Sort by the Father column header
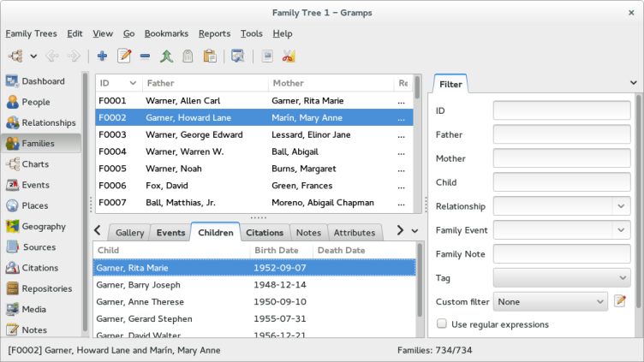 [206, 83]
